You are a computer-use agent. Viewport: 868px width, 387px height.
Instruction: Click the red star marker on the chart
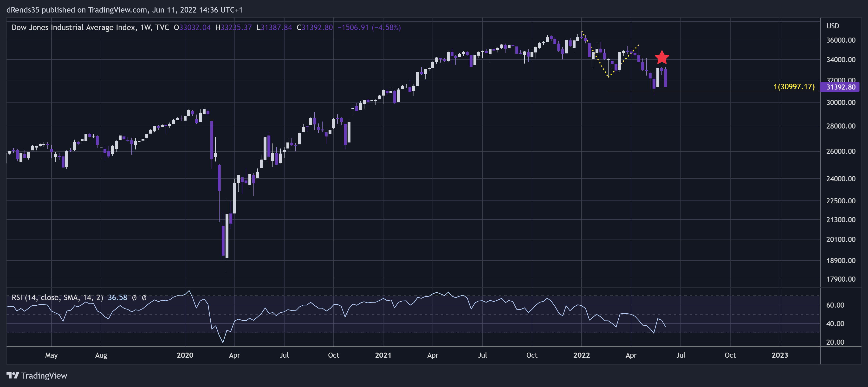(x=662, y=57)
